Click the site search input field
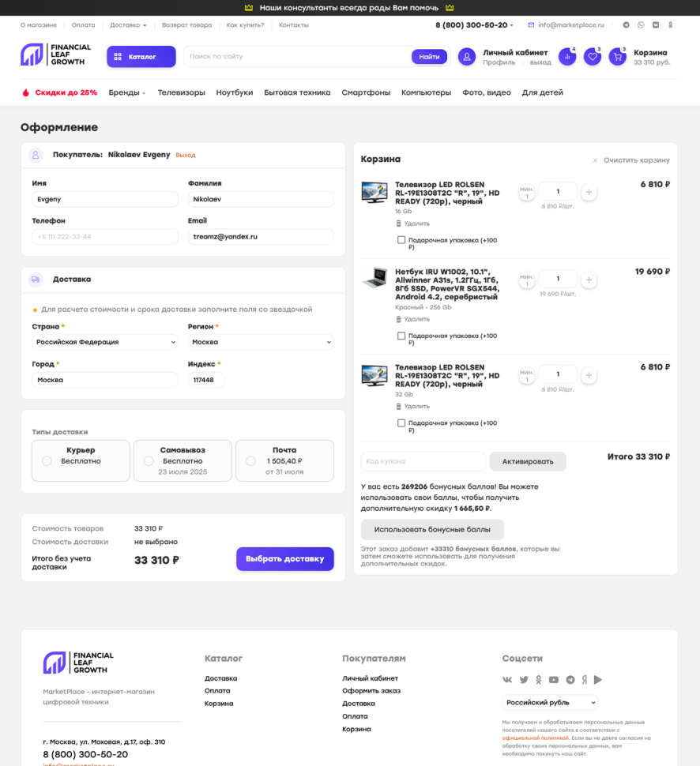The height and width of the screenshot is (766, 700). point(298,57)
